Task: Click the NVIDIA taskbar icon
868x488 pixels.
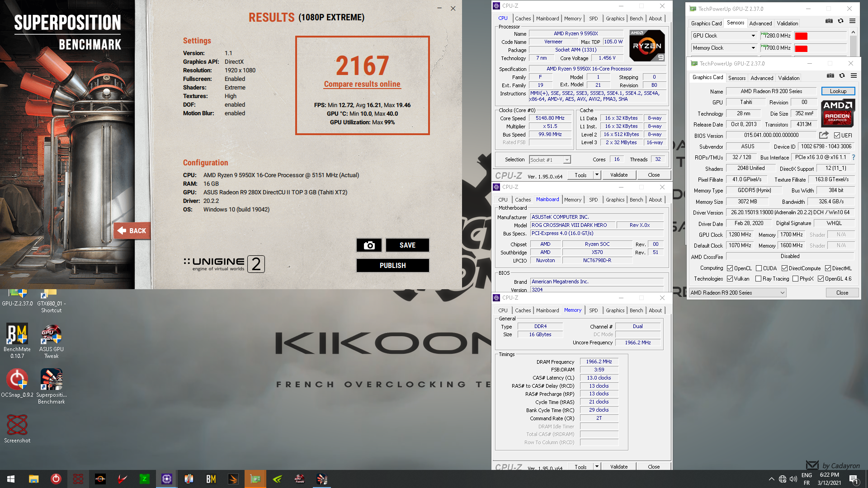Action: click(278, 479)
